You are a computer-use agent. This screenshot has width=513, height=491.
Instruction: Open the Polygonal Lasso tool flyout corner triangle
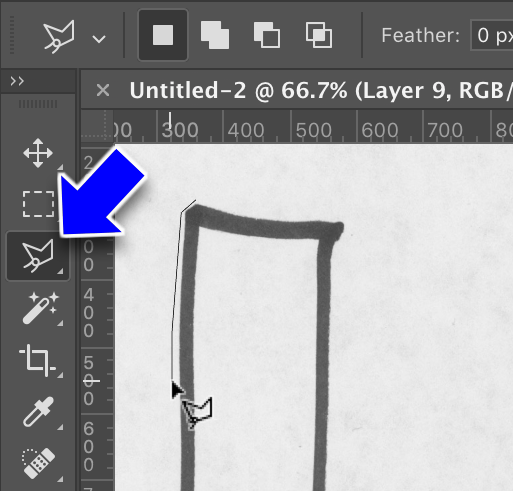[x=60, y=272]
